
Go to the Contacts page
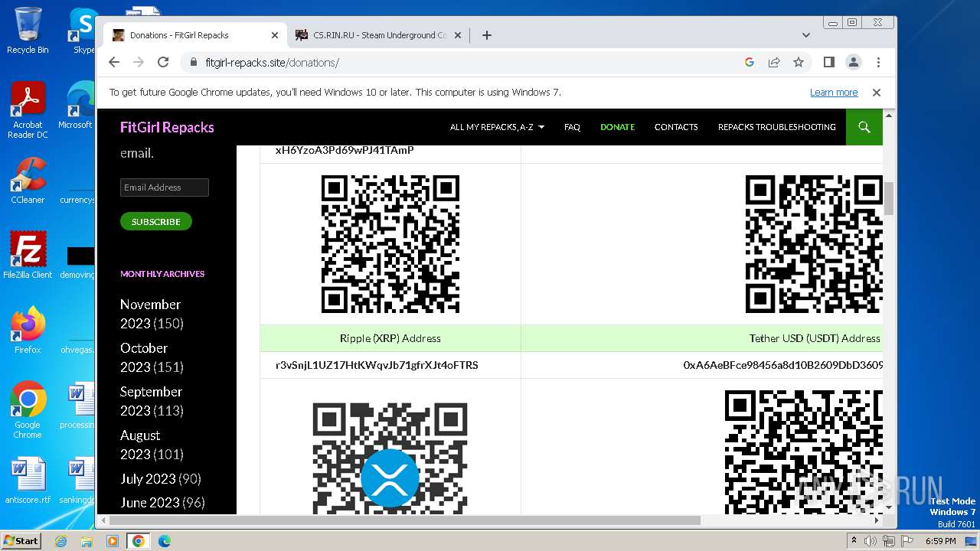[x=676, y=127]
